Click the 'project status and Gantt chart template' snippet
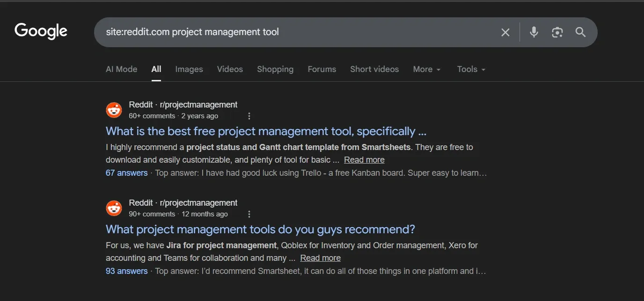Screen dimensions: 644x301 tap(299, 147)
